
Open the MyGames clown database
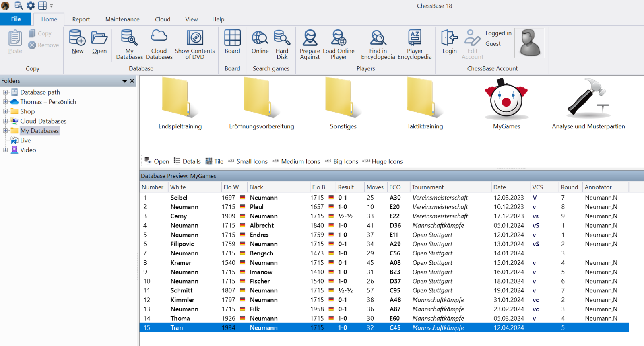point(506,103)
